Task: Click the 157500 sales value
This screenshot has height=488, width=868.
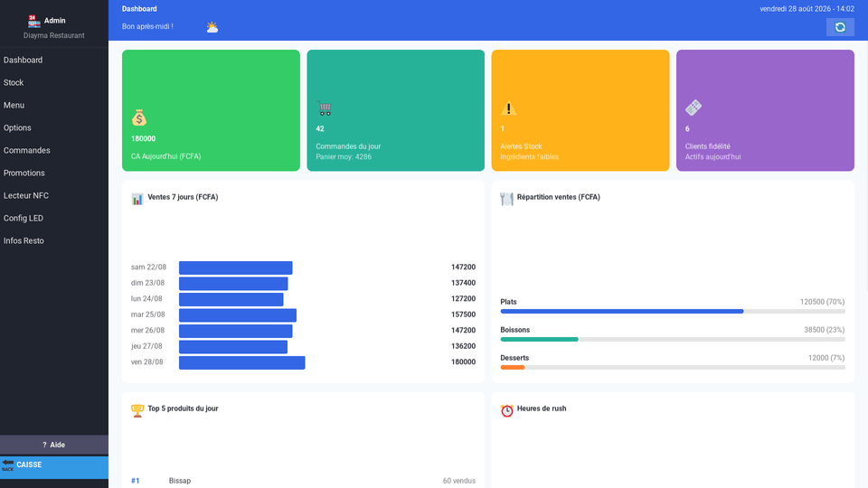Action: pyautogui.click(x=463, y=314)
